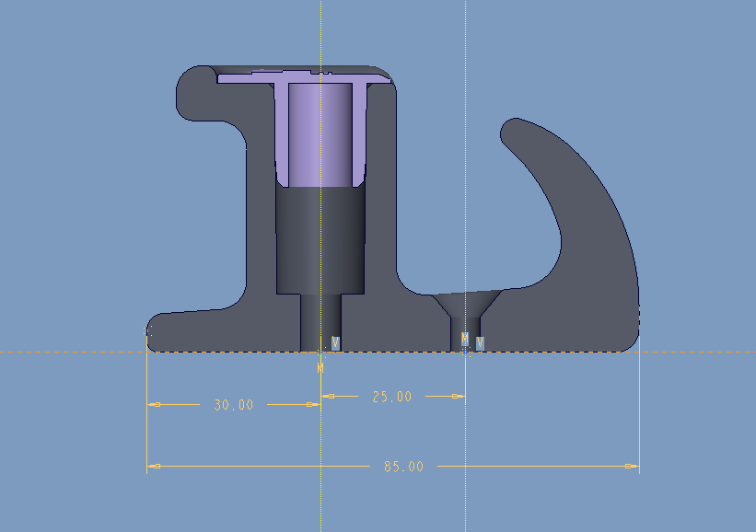Click left arrow handle of 85.00 dimension
This screenshot has width=756, height=532.
[157, 467]
